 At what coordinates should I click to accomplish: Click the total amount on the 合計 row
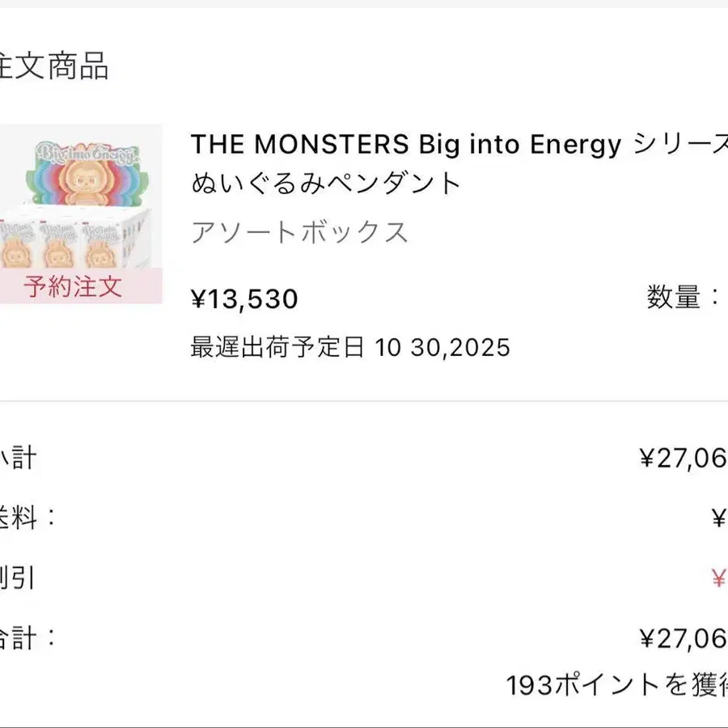point(684,639)
